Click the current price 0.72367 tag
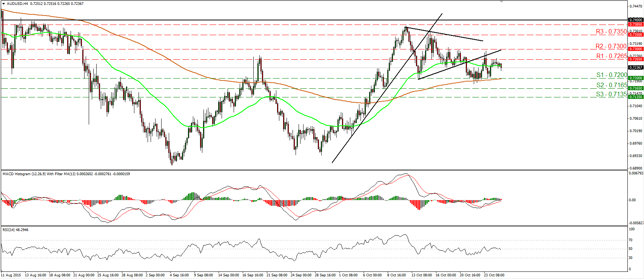This screenshot has width=644, height=279. click(x=636, y=67)
